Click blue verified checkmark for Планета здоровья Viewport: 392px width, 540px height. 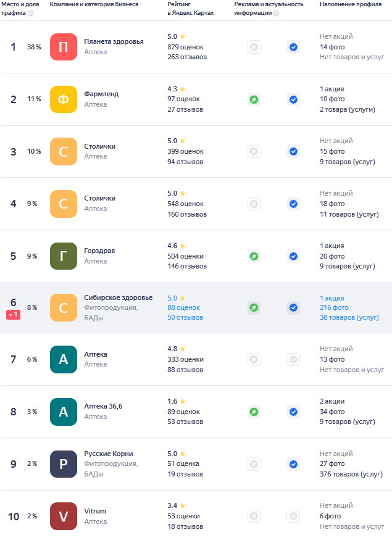click(293, 47)
